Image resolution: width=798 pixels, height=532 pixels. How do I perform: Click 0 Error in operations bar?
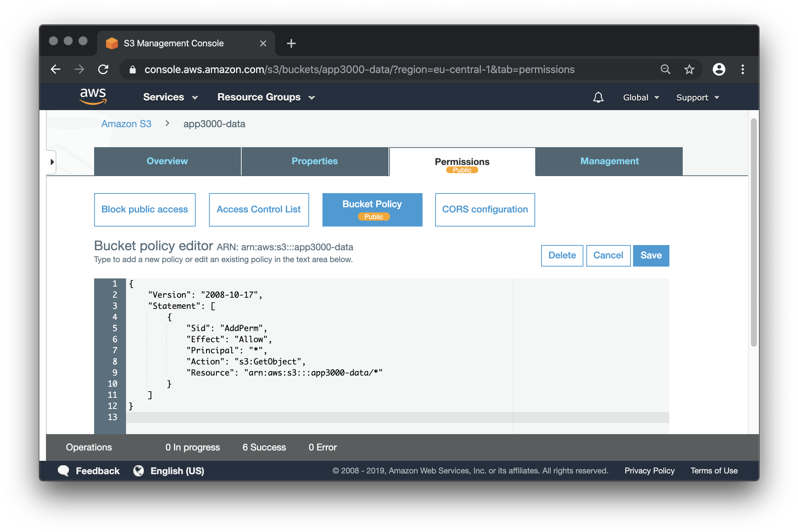click(322, 447)
